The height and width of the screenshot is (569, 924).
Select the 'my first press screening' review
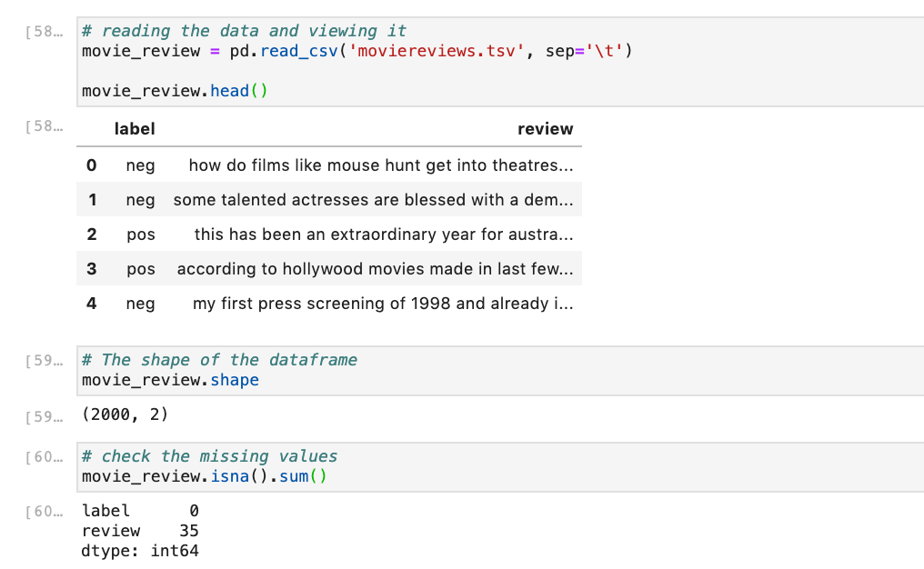pyautogui.click(x=382, y=304)
